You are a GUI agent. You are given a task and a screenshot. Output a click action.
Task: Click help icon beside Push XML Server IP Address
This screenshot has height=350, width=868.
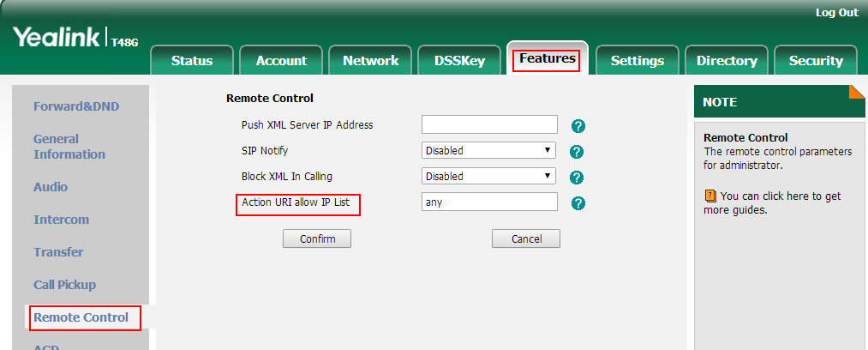click(578, 126)
